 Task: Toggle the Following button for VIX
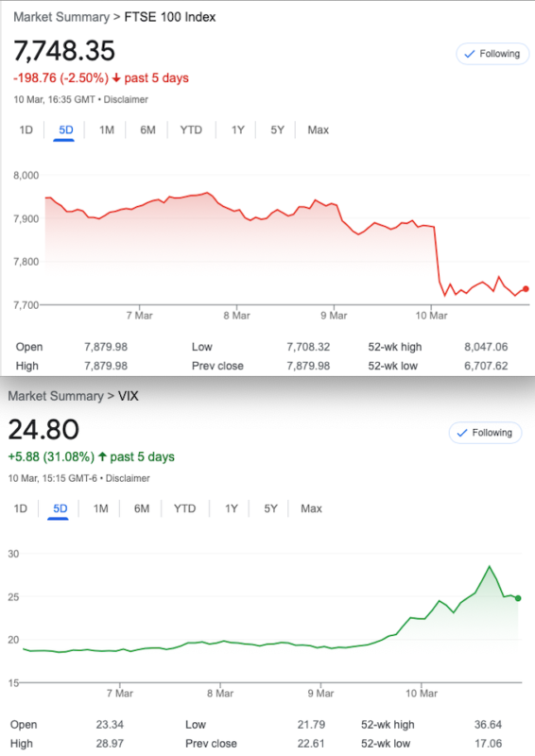[x=485, y=433]
